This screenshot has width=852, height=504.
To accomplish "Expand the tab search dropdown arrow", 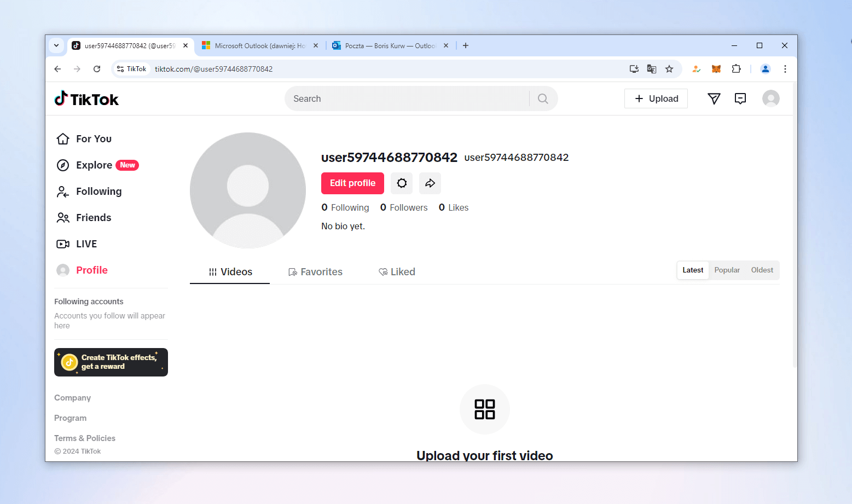I will pos(56,45).
